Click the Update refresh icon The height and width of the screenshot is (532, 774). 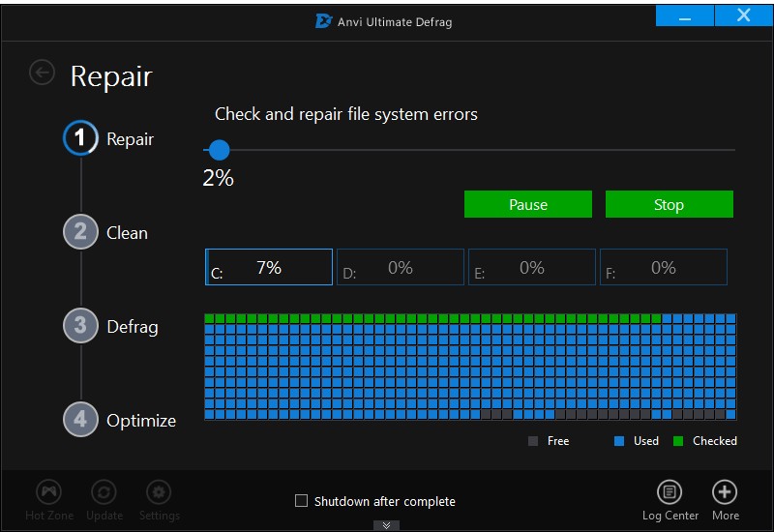pos(104,492)
